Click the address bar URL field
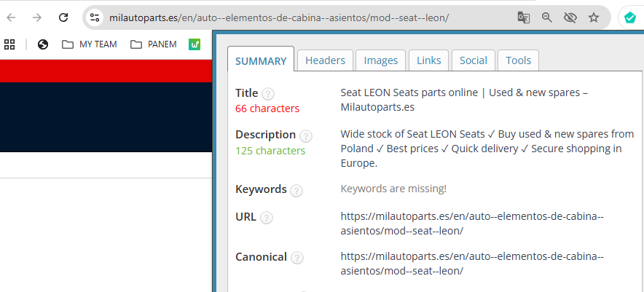 [x=291, y=17]
